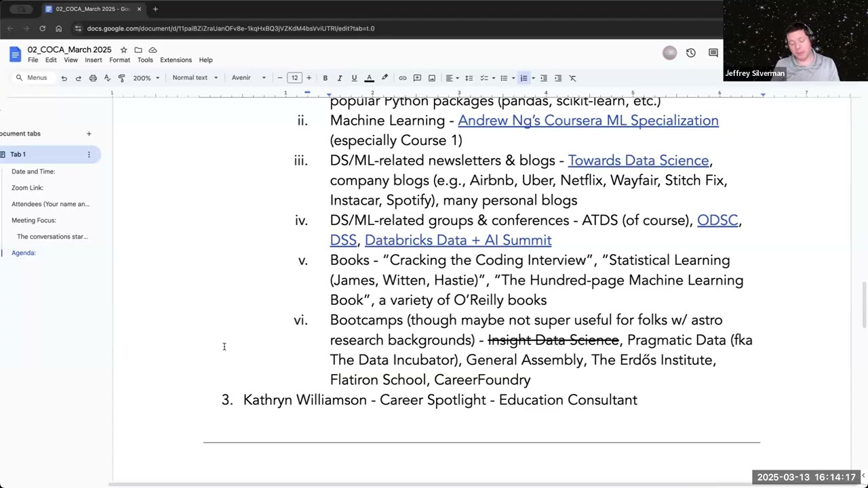Screen dimensions: 868x488
Task: Click the checklist icon
Action: click(x=484, y=78)
